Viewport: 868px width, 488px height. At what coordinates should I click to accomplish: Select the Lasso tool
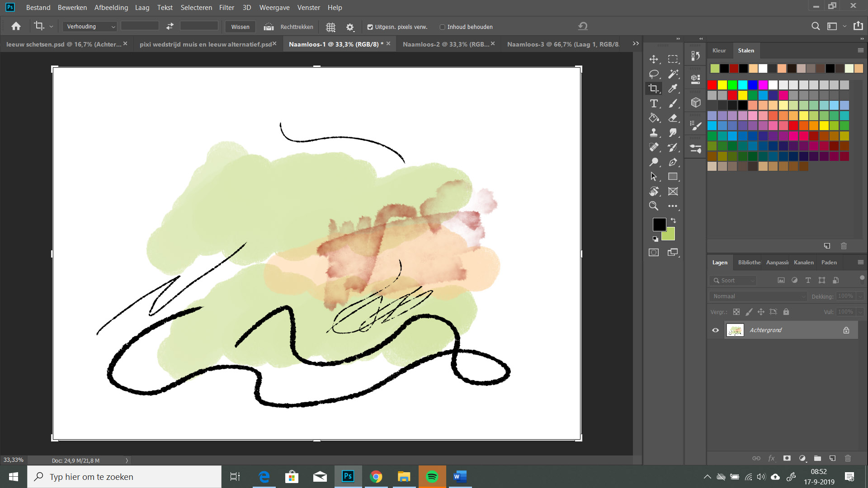click(654, 74)
